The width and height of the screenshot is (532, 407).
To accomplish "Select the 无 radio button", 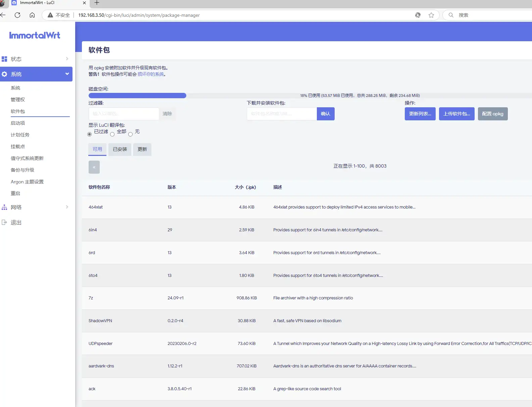I will coord(130,134).
